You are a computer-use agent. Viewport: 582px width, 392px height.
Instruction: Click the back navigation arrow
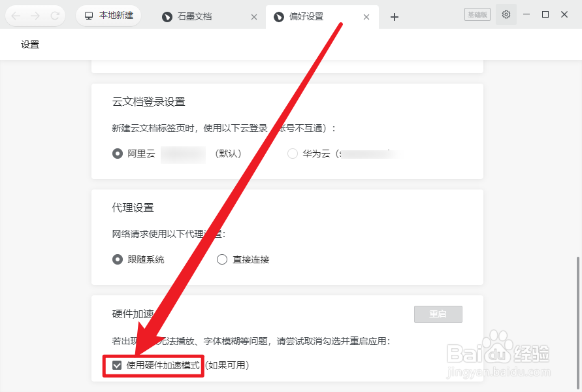[x=16, y=16]
